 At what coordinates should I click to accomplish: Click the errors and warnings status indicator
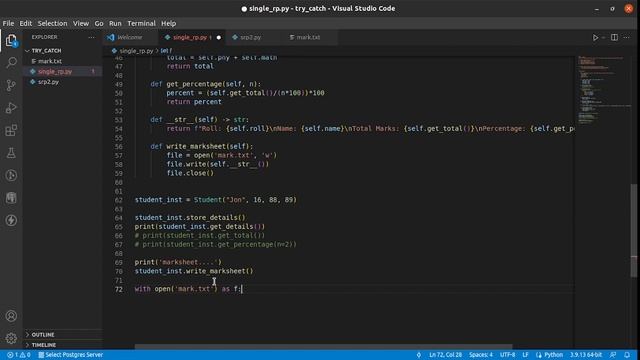(19, 355)
